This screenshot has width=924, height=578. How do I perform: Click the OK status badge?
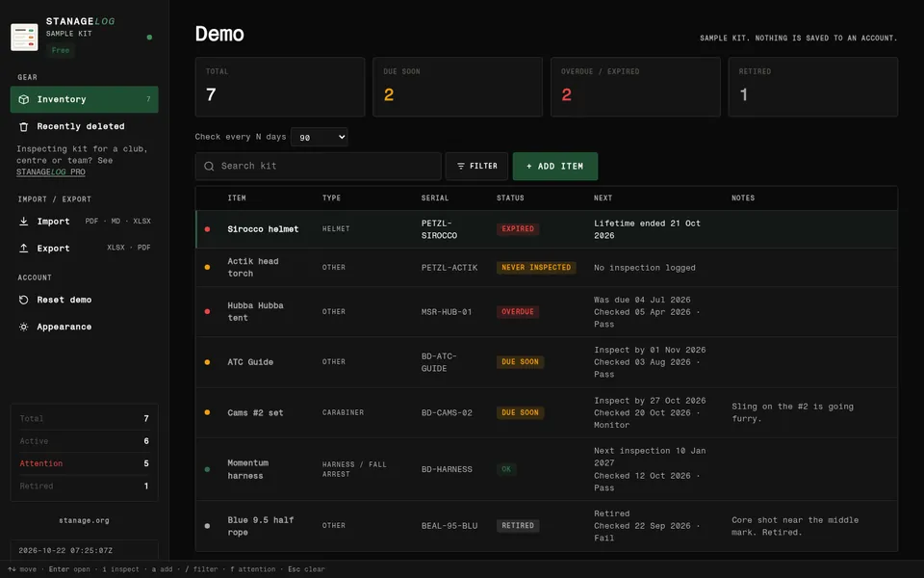coord(506,469)
